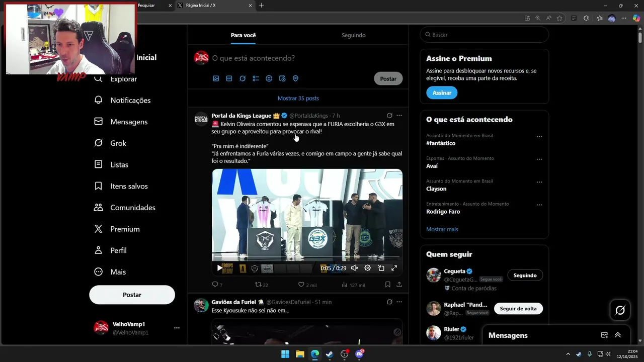644x362 pixels.
Task: Open options for #fantástico trend
Action: (539, 137)
